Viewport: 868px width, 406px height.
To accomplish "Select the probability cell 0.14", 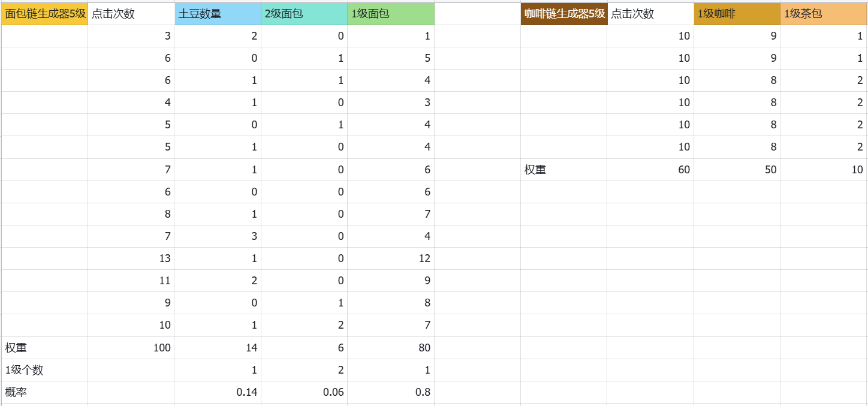I will [218, 393].
